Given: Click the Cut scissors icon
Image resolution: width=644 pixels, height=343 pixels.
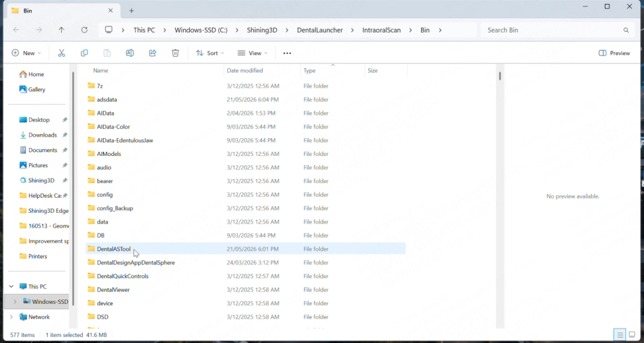Looking at the screenshot, I should pos(61,53).
